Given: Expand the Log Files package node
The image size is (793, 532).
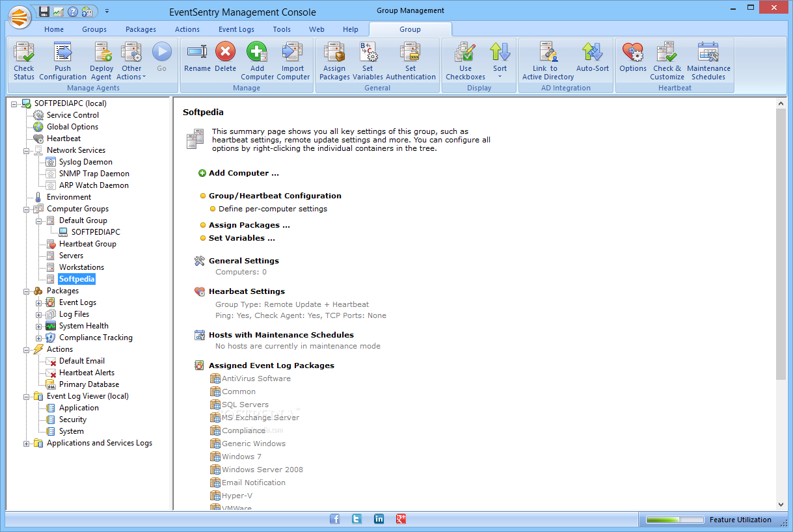Looking at the screenshot, I should click(x=39, y=314).
